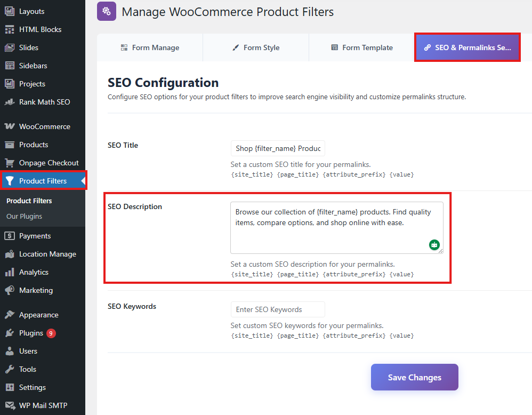Click the Appearance paintbrush icon
532x415 pixels.
(x=10, y=315)
